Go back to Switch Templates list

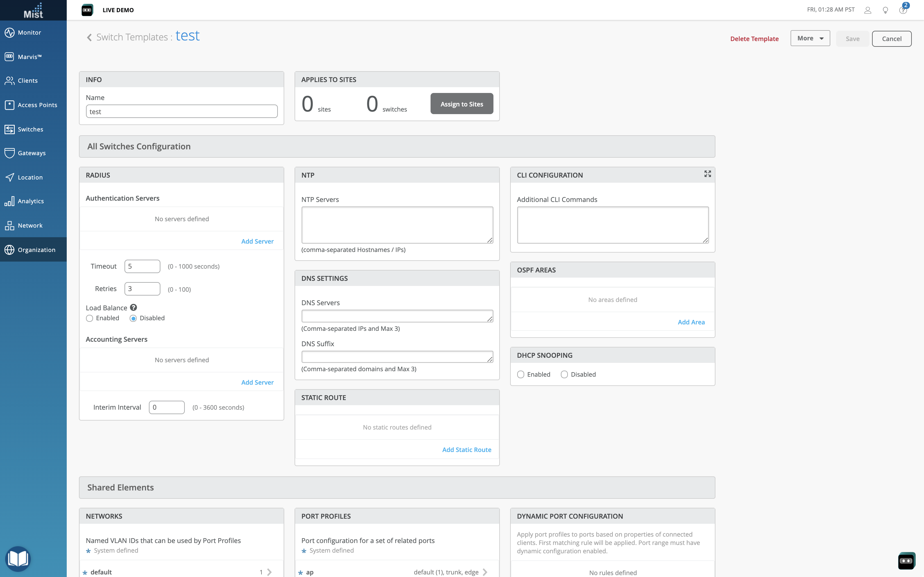(x=89, y=38)
